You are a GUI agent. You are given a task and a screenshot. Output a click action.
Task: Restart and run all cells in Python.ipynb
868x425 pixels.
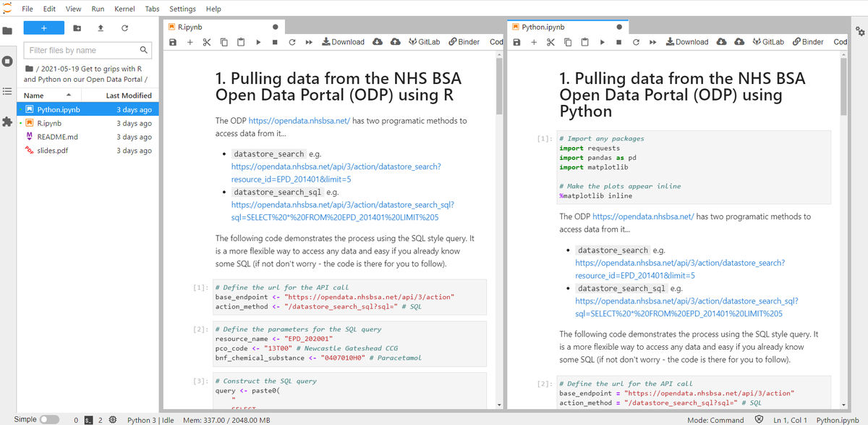(x=653, y=42)
